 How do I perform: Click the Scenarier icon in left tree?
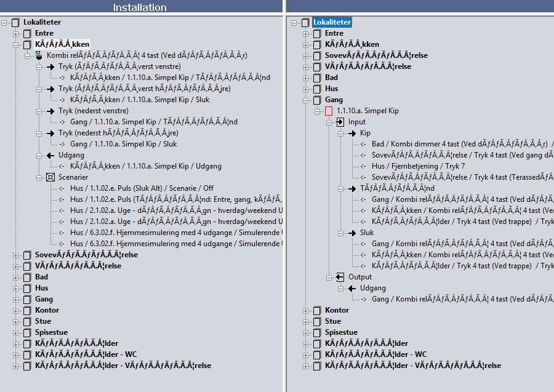tap(50, 177)
